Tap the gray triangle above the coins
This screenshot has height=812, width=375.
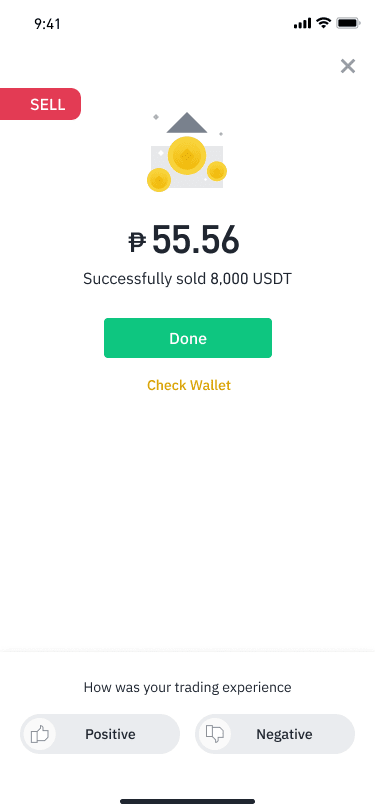187,123
